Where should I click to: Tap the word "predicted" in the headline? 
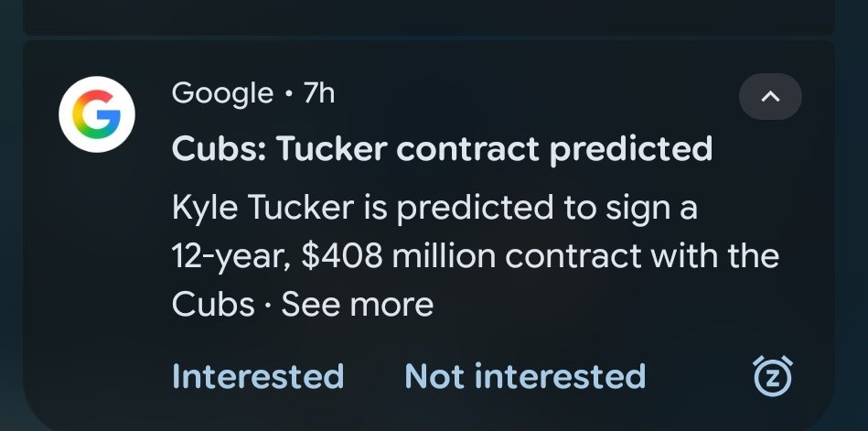point(631,147)
